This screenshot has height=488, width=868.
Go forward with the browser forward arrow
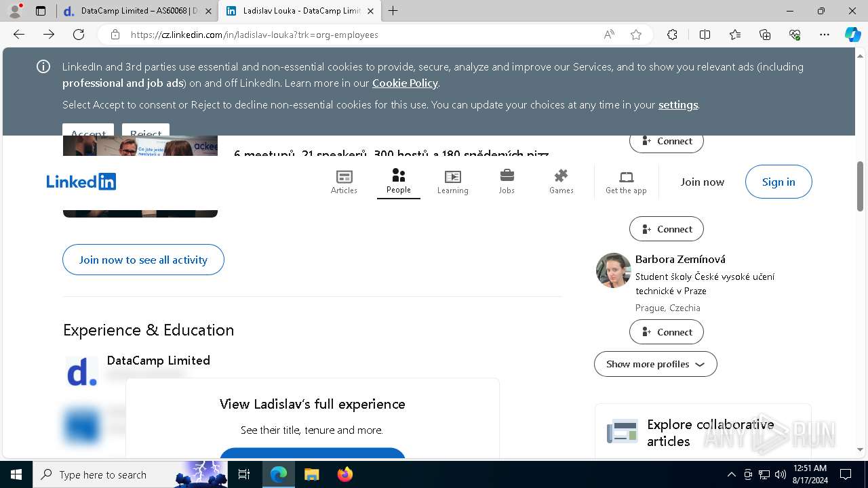(x=49, y=35)
